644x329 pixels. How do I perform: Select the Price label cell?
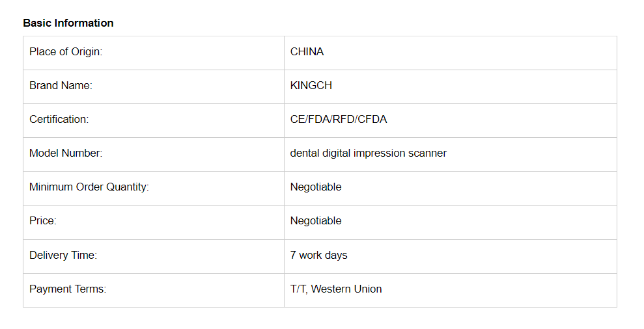click(x=154, y=223)
